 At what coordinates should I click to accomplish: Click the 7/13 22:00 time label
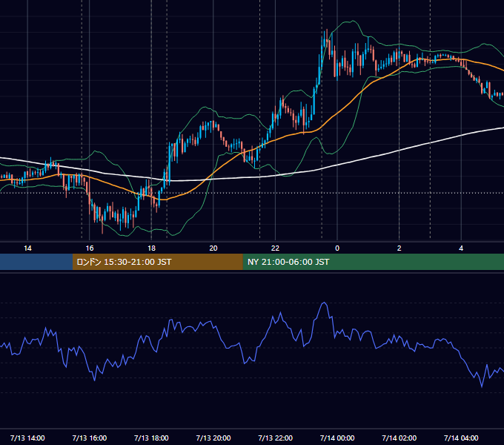coord(276,438)
